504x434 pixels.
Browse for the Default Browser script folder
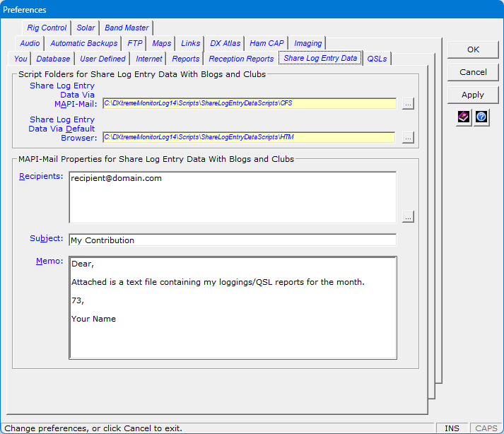click(x=408, y=137)
